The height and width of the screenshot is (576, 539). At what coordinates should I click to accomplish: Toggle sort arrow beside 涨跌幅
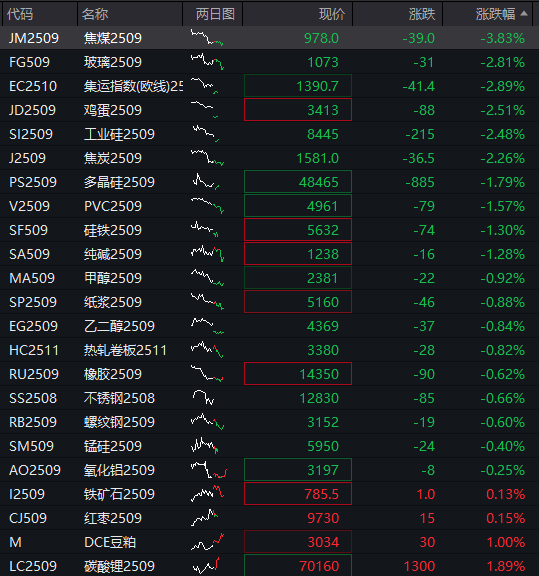coord(524,14)
